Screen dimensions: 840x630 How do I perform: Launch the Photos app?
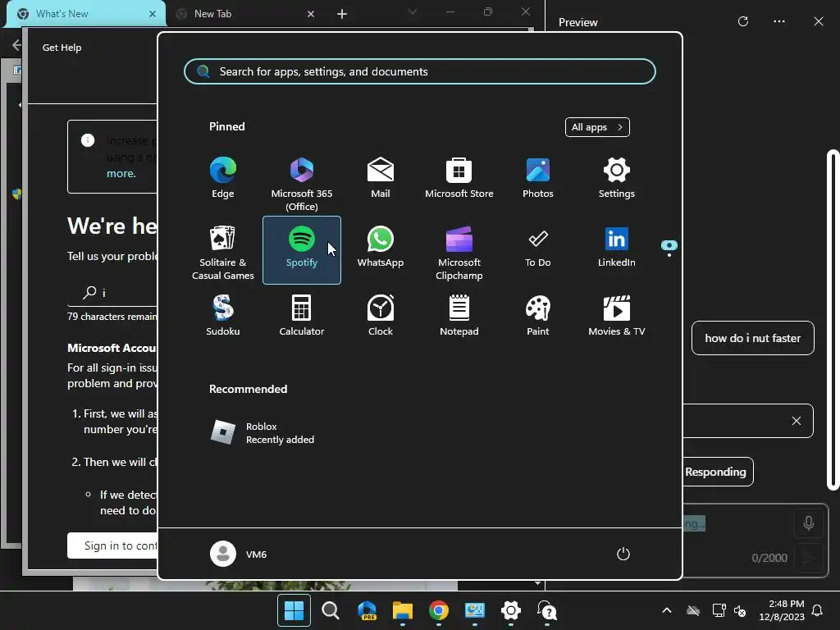click(538, 179)
